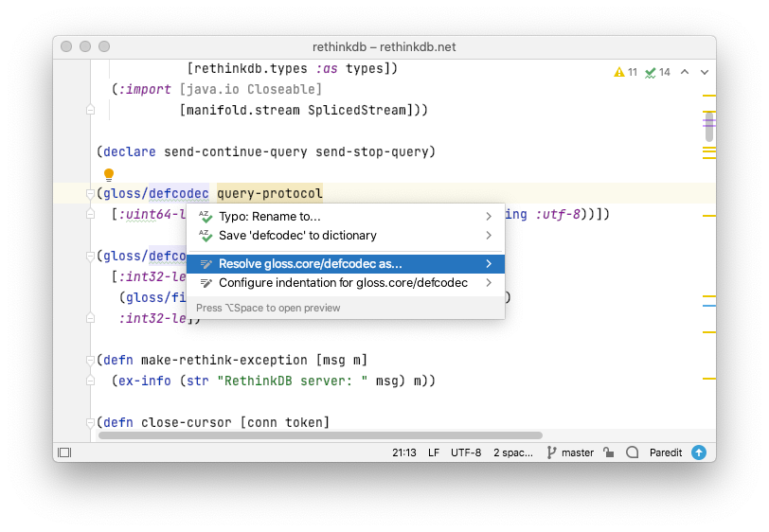This screenshot has height=532, width=769.
Task: Toggle Paredit mode in status bar
Action: pos(666,452)
